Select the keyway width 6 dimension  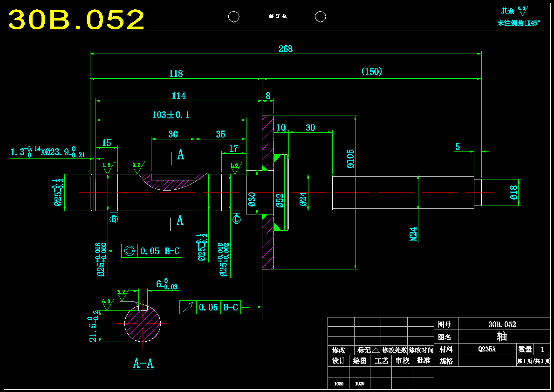pyautogui.click(x=166, y=284)
